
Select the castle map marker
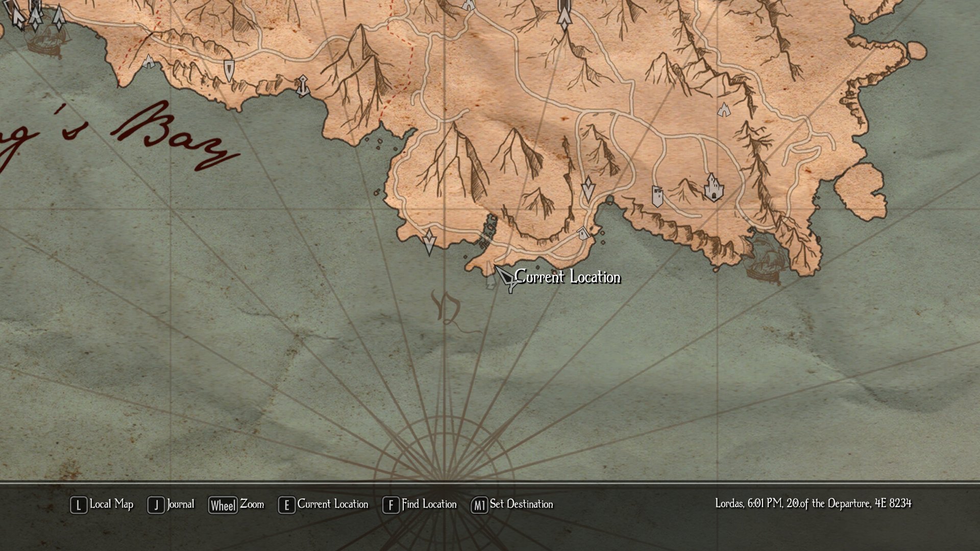tap(713, 187)
